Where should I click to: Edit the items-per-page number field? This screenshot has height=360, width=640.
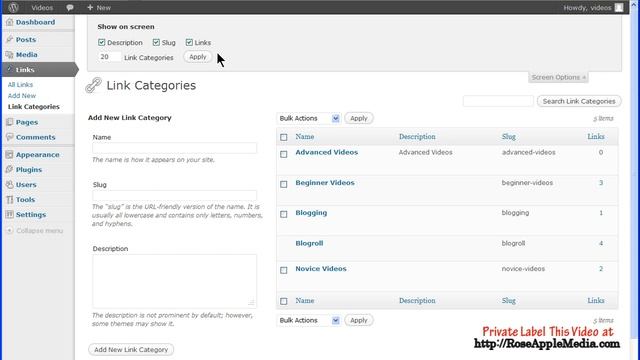click(x=110, y=57)
